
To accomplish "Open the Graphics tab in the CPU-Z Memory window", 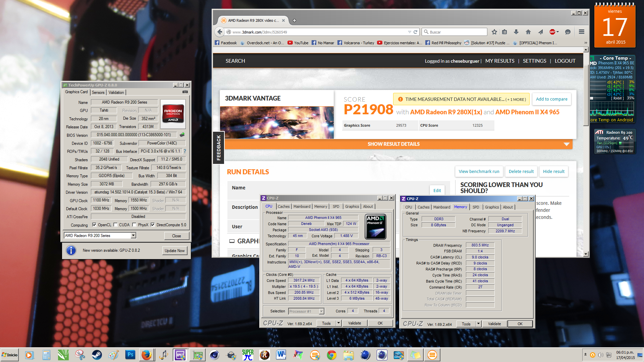I will (x=492, y=207).
